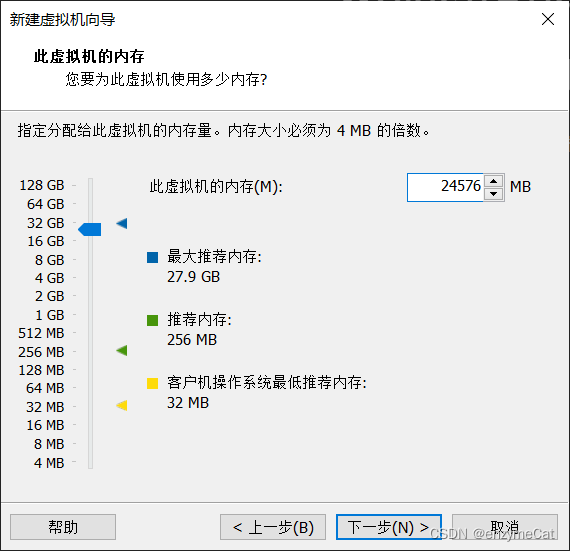Click the 您要为此虚拟机使用多少内存? subtitle

(166, 79)
